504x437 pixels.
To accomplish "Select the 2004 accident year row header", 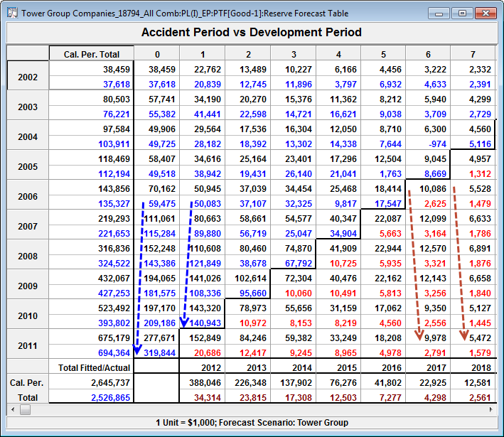I will [x=28, y=135].
